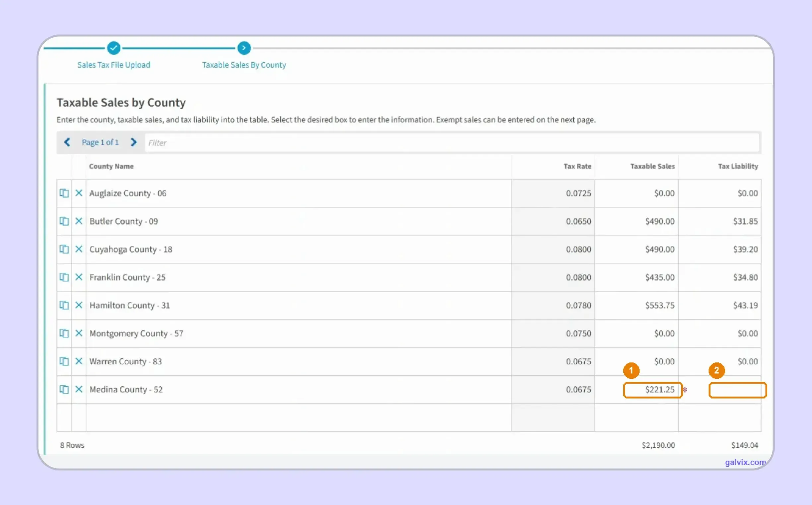The image size is (812, 505).
Task: Click the completed checkmark step circle
Action: coord(114,48)
